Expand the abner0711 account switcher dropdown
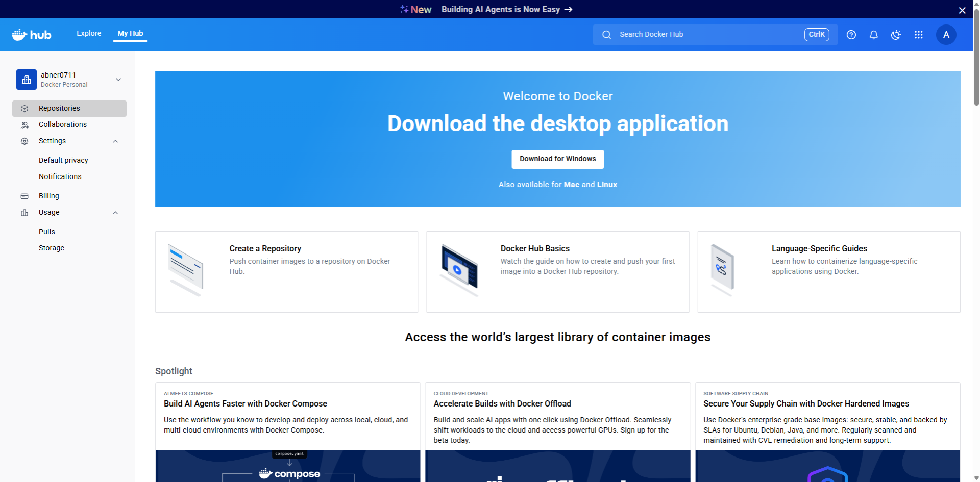This screenshot has width=980, height=482. coord(118,80)
